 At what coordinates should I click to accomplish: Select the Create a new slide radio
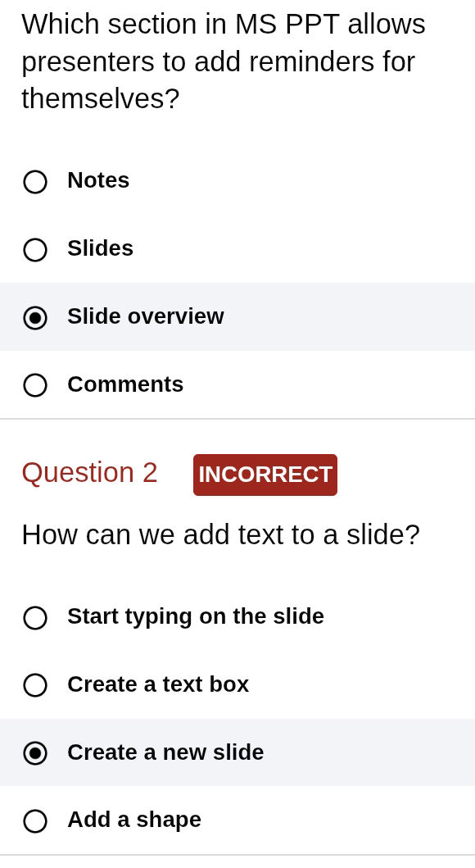pyautogui.click(x=35, y=753)
